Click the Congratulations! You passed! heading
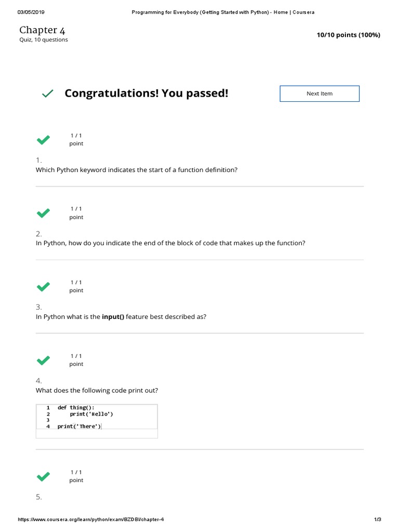 point(146,94)
